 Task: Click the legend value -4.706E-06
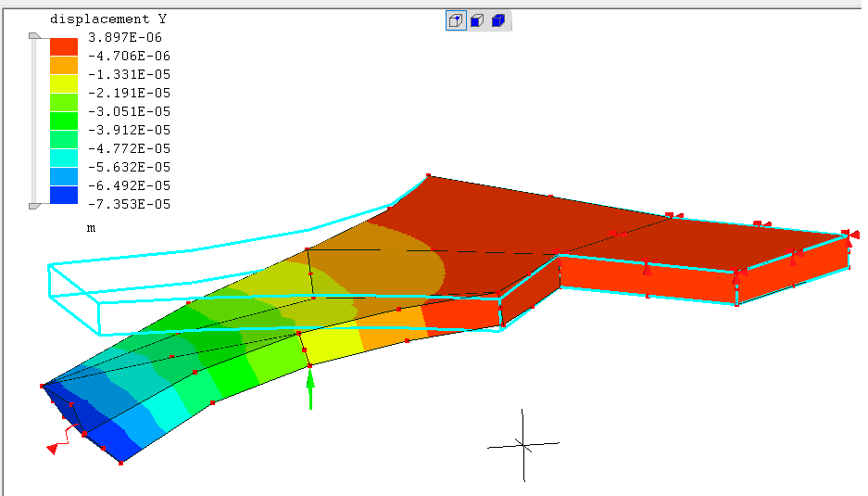pyautogui.click(x=129, y=56)
